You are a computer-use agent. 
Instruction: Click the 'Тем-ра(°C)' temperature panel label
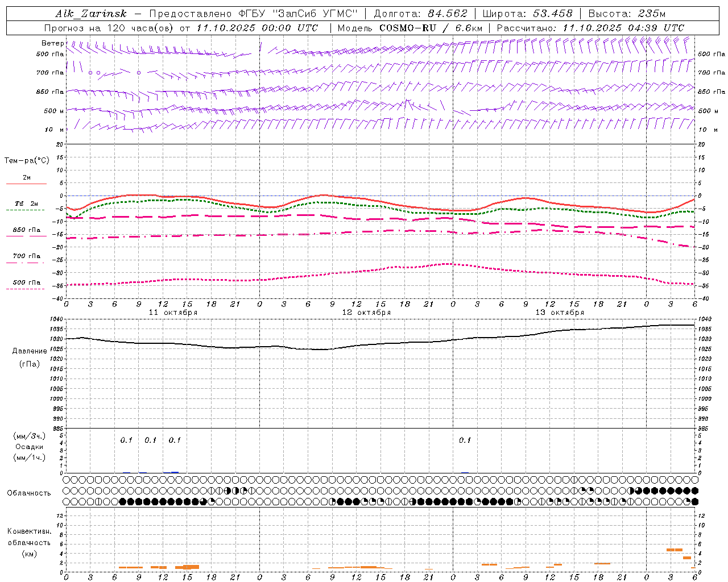[27, 161]
